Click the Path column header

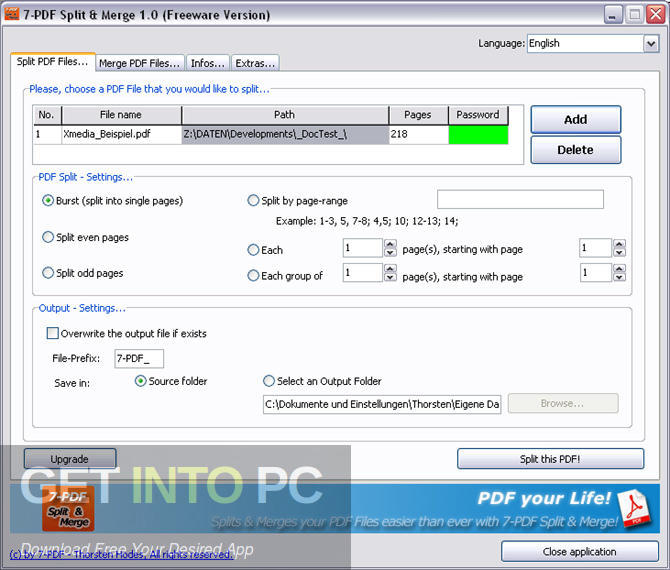coord(285,115)
